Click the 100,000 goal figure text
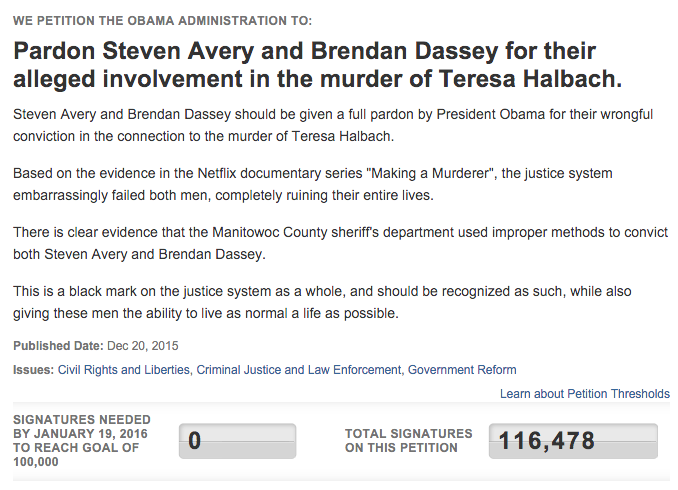This screenshot has width=678, height=490. click(x=36, y=462)
